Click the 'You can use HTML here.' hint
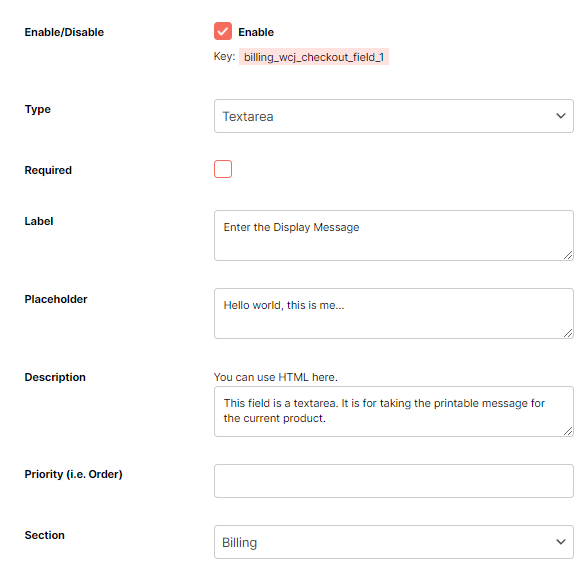Viewport: 588px width, 571px height. pyautogui.click(x=276, y=377)
